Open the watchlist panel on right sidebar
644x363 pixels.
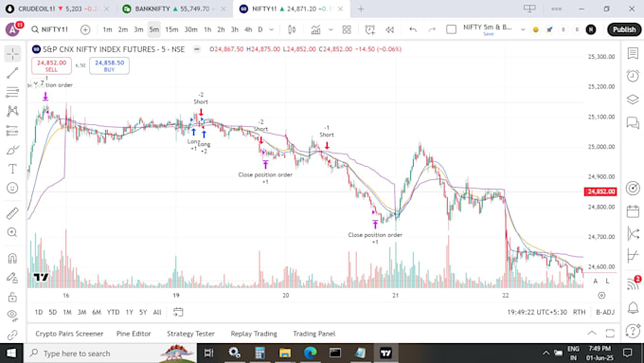click(x=633, y=53)
